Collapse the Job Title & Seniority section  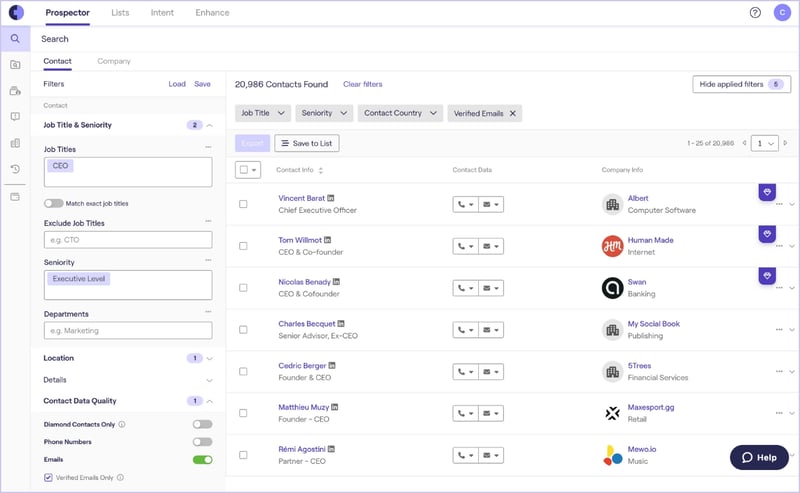point(210,125)
